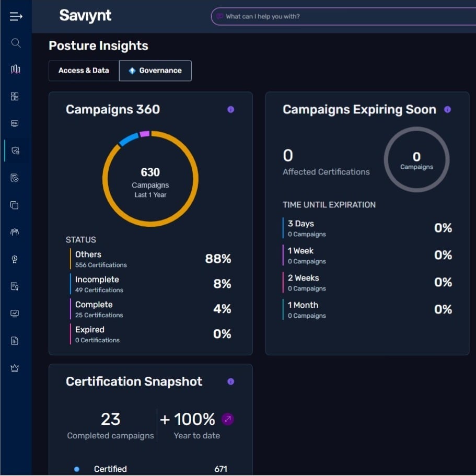Open the dashboard grid tiles icon

click(15, 96)
